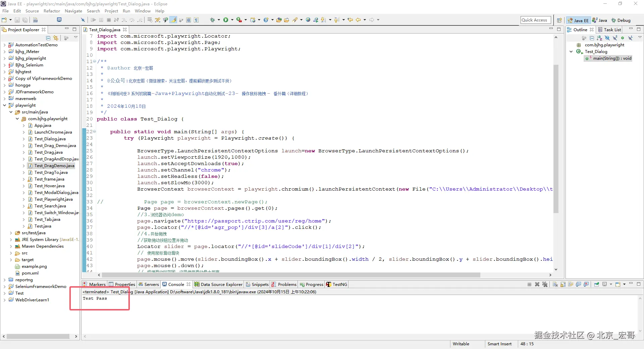Click the Debug bug icon in toolbar
The height and width of the screenshot is (349, 644).
(x=212, y=20)
